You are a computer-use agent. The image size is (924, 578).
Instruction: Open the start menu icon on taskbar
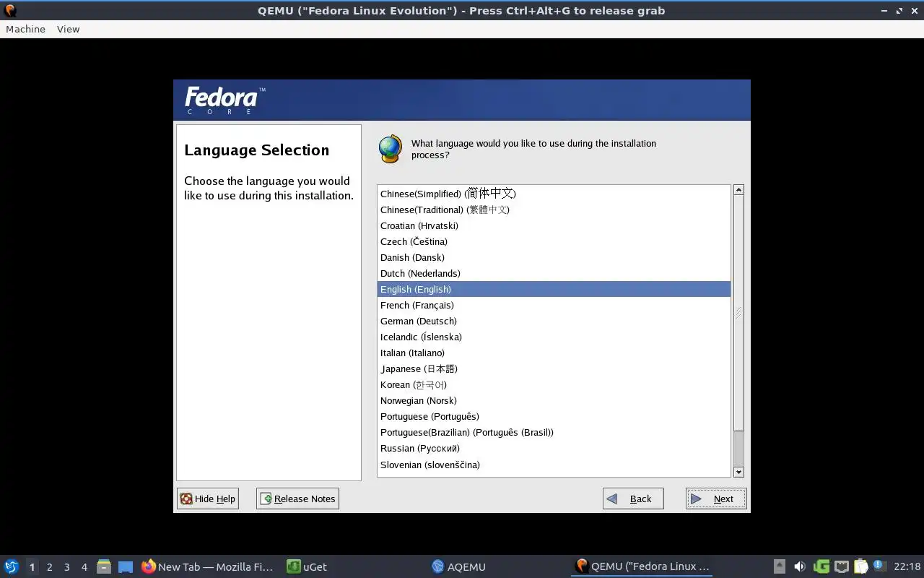click(x=12, y=566)
